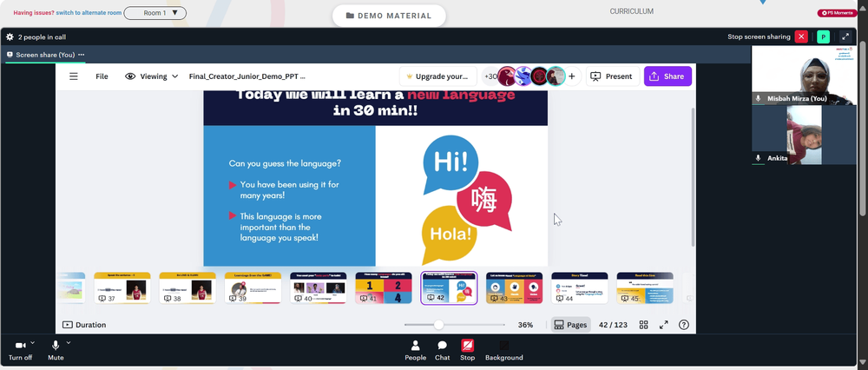
Task: Select slide thumbnail 44
Action: coord(580,288)
